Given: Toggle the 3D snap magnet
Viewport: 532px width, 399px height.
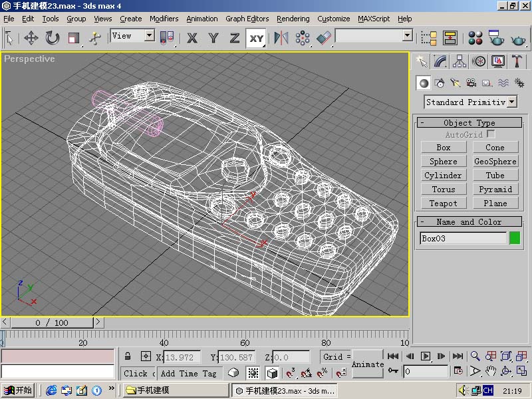Looking at the screenshot, I should coord(291,373).
